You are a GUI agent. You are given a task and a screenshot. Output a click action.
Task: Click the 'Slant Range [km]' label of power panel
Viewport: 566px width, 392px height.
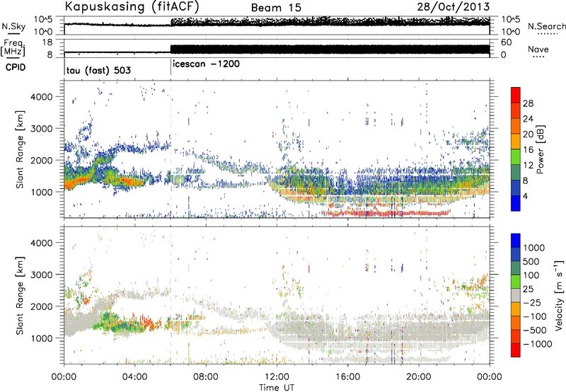tap(20, 149)
